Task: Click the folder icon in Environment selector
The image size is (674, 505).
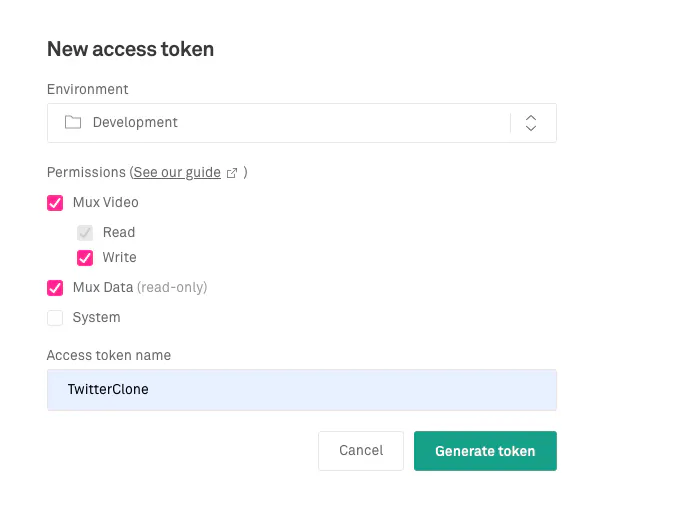Action: 73,122
